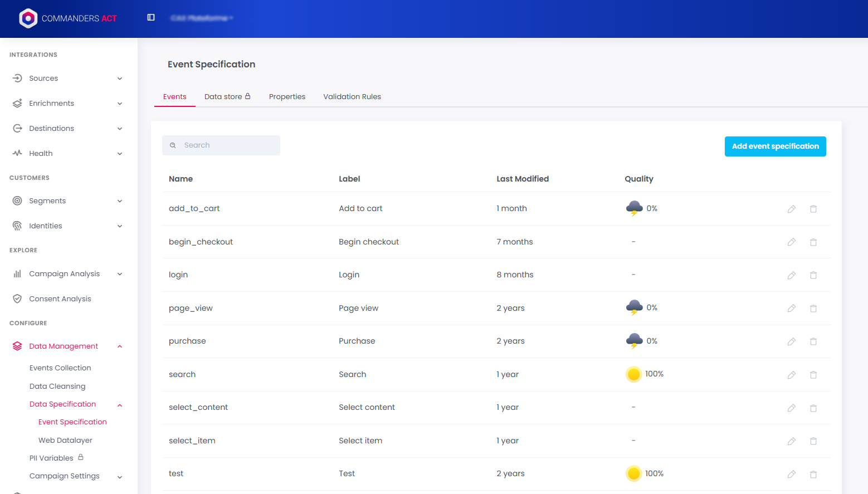The image size is (868, 494).
Task: Open the blurred platform dropdown in header
Action: pyautogui.click(x=202, y=18)
